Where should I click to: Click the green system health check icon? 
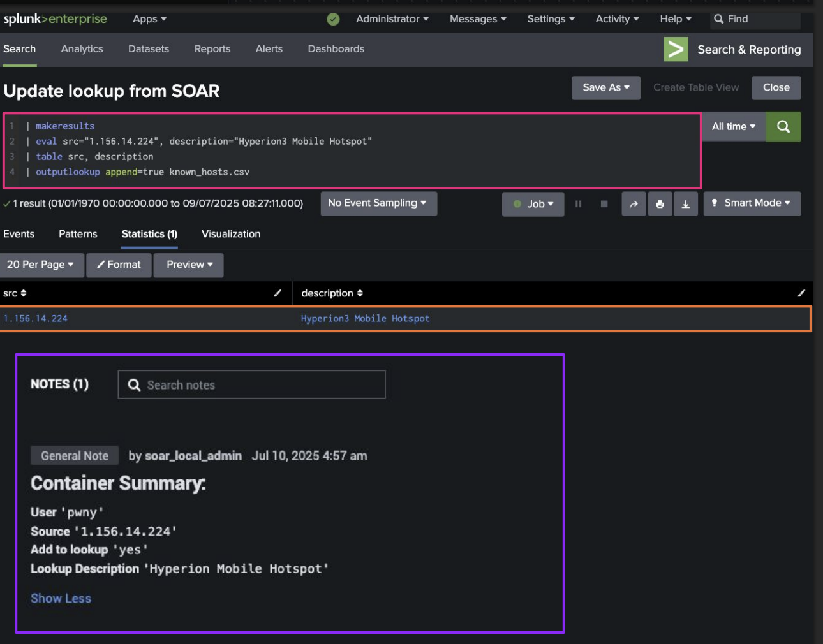pos(333,19)
